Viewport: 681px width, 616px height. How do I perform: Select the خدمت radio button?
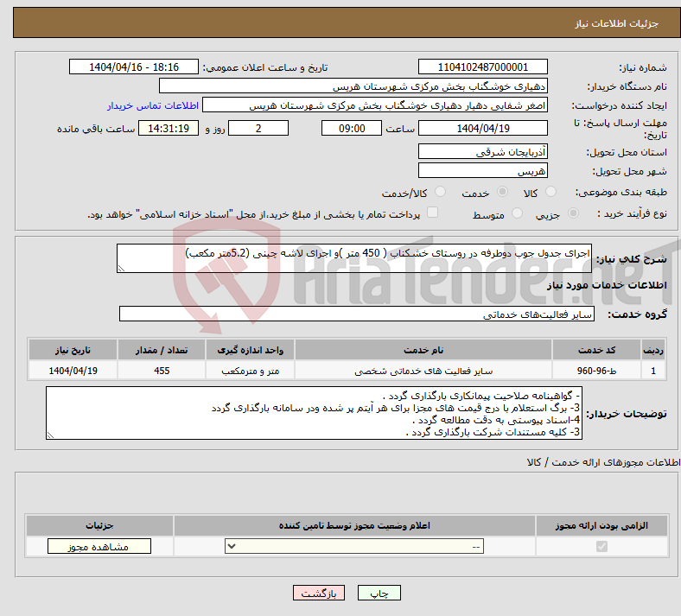pyautogui.click(x=502, y=192)
